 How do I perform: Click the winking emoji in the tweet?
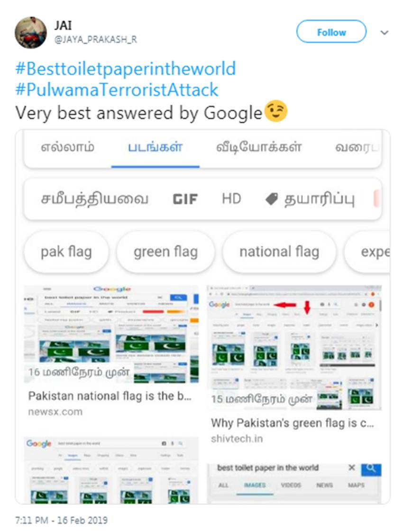coord(275,111)
